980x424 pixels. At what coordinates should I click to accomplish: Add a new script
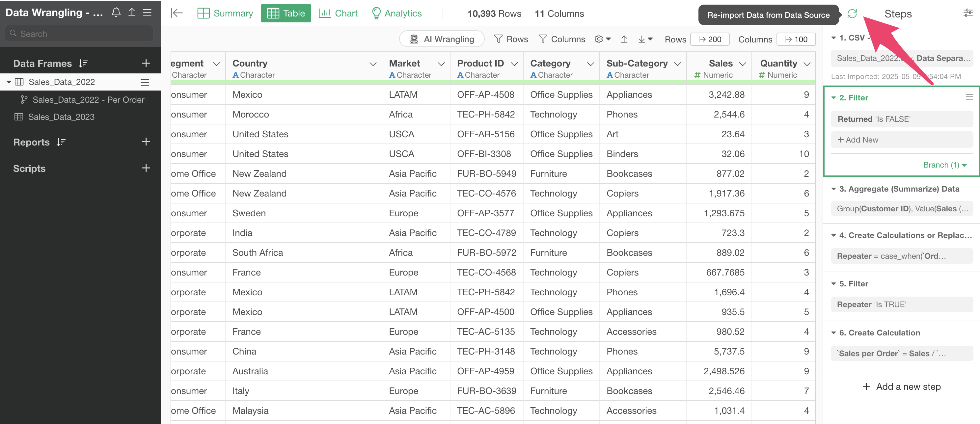pyautogui.click(x=146, y=168)
